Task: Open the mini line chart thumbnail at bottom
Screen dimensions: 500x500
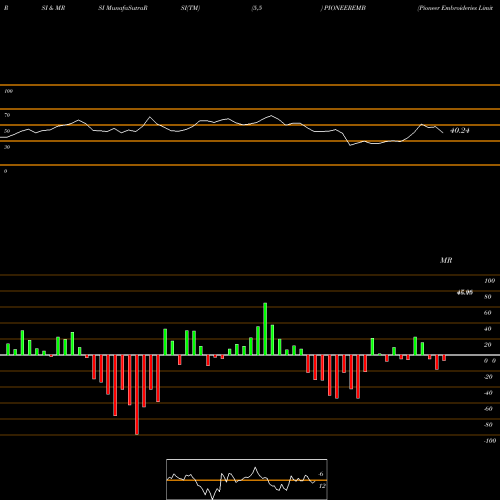Action: [247, 479]
